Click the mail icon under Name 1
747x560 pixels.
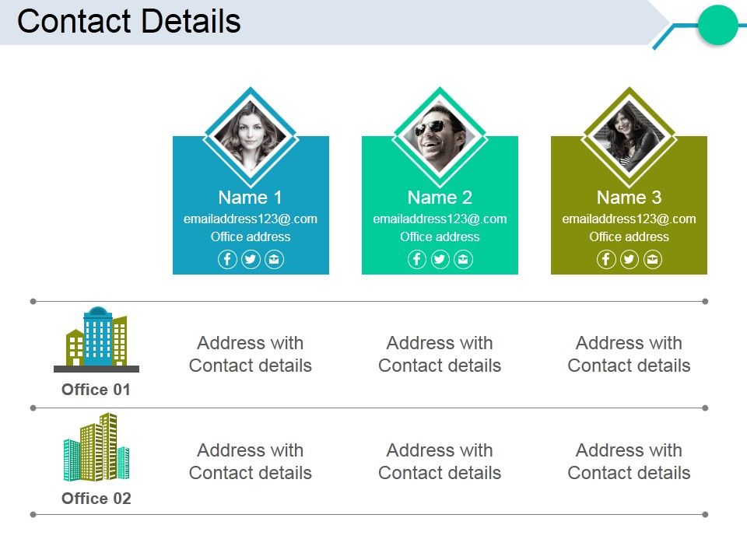[274, 260]
